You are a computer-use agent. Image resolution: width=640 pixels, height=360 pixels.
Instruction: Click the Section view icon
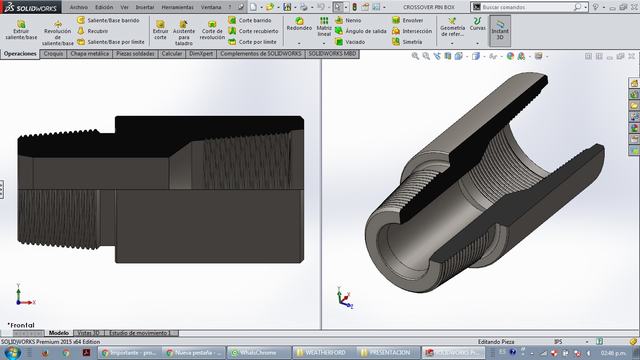pos(448,56)
